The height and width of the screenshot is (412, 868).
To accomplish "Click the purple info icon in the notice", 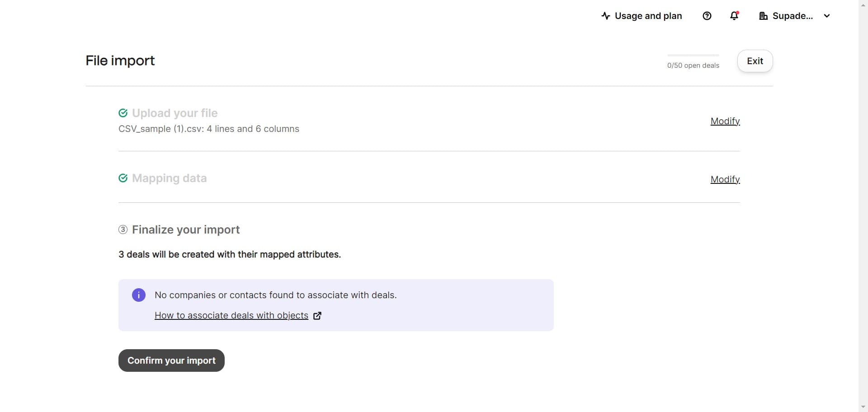I will [139, 295].
